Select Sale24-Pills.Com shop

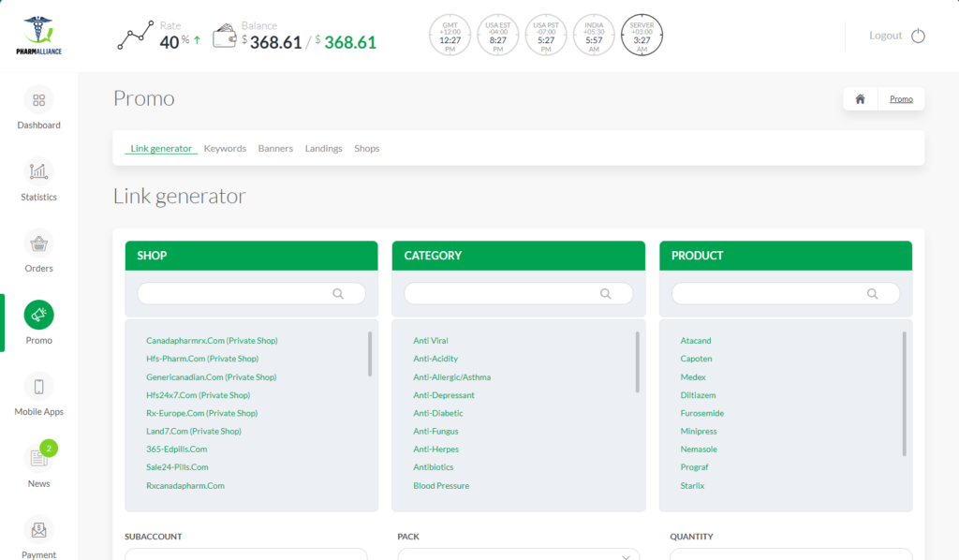point(177,467)
